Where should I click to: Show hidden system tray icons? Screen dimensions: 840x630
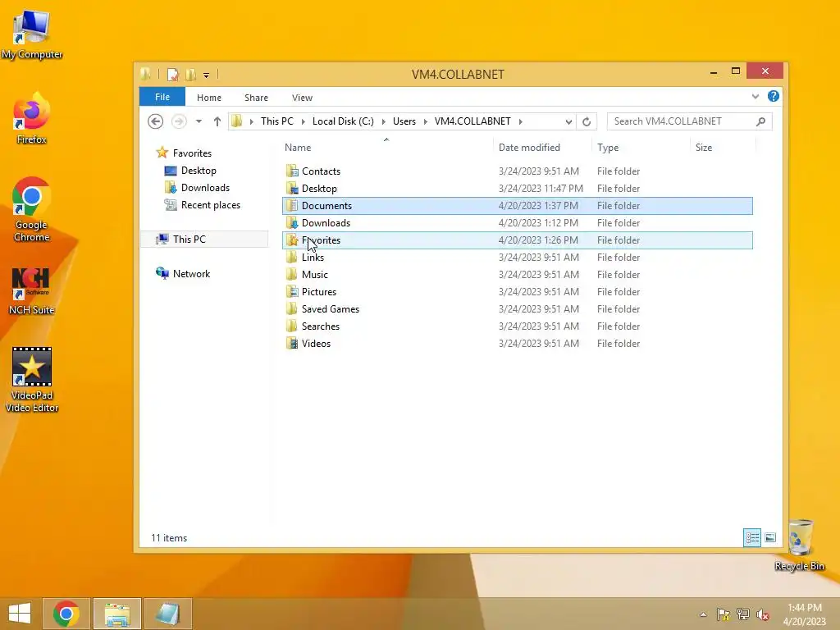tap(703, 614)
